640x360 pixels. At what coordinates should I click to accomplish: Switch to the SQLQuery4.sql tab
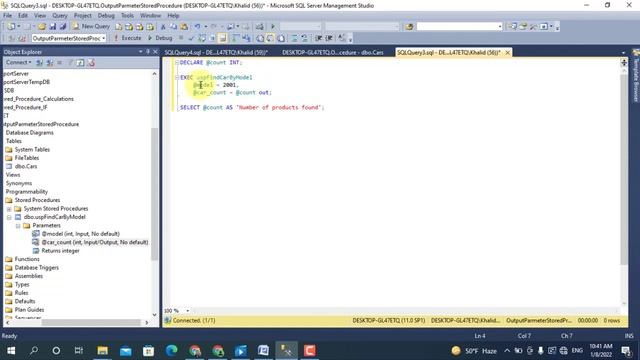[x=216, y=53]
